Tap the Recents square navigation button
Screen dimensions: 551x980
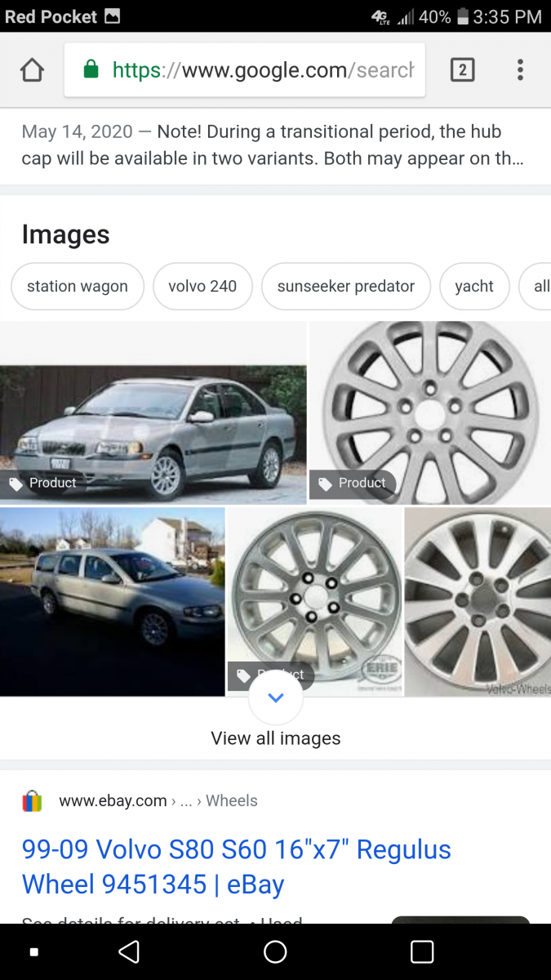coord(421,951)
